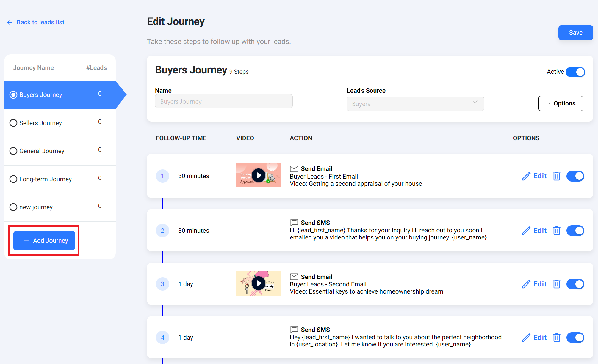Turn off step 4 SMS toggle
598x364 pixels.
[575, 338]
